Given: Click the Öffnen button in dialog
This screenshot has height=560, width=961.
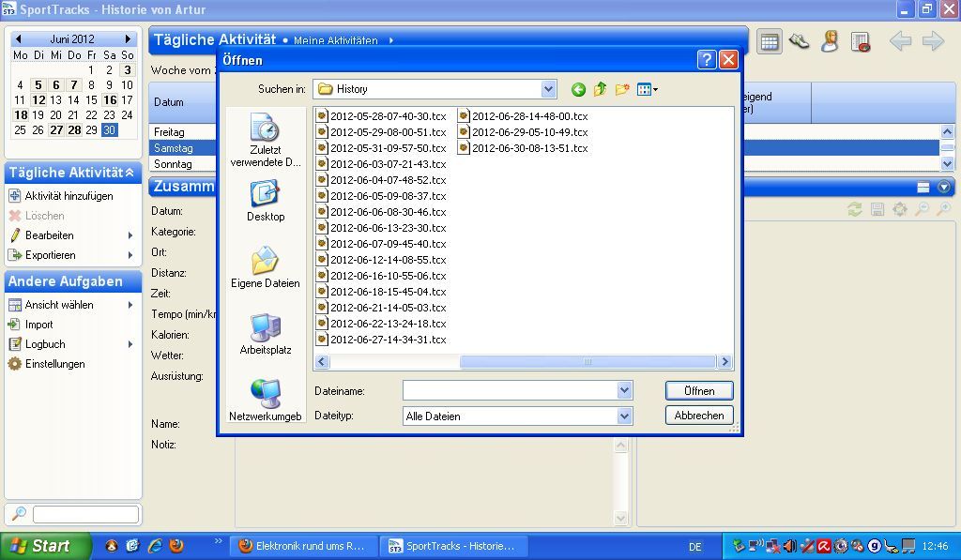Looking at the screenshot, I should click(x=699, y=391).
